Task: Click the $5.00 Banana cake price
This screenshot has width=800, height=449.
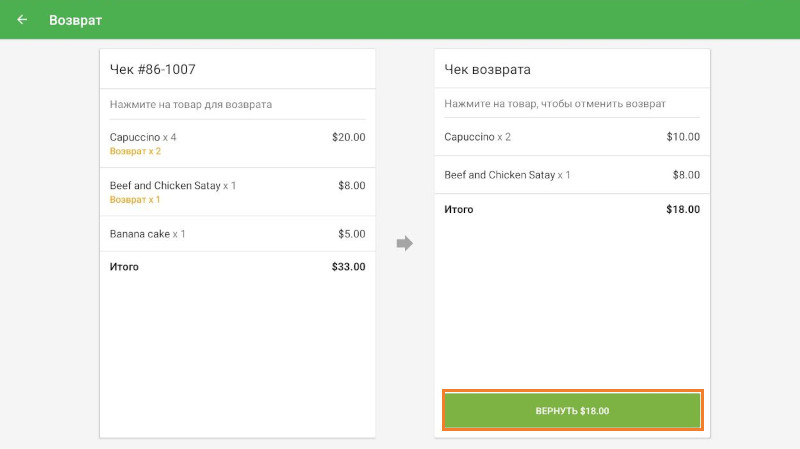Action: (351, 234)
